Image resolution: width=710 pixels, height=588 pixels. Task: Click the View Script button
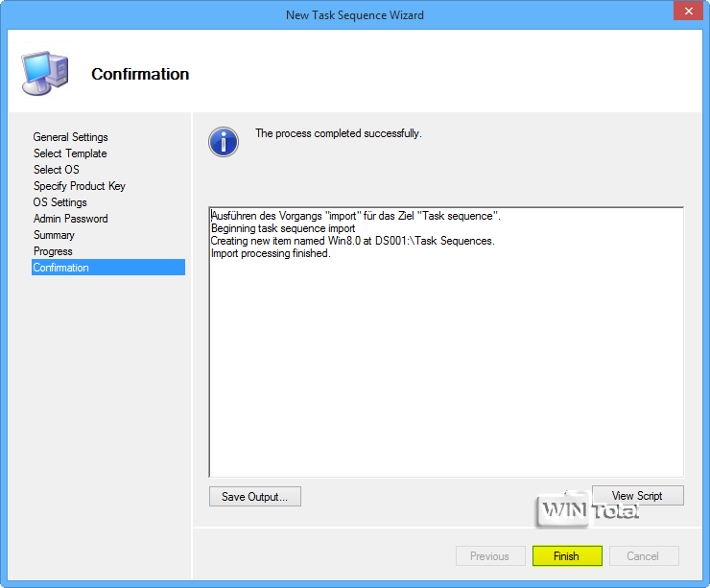point(637,496)
